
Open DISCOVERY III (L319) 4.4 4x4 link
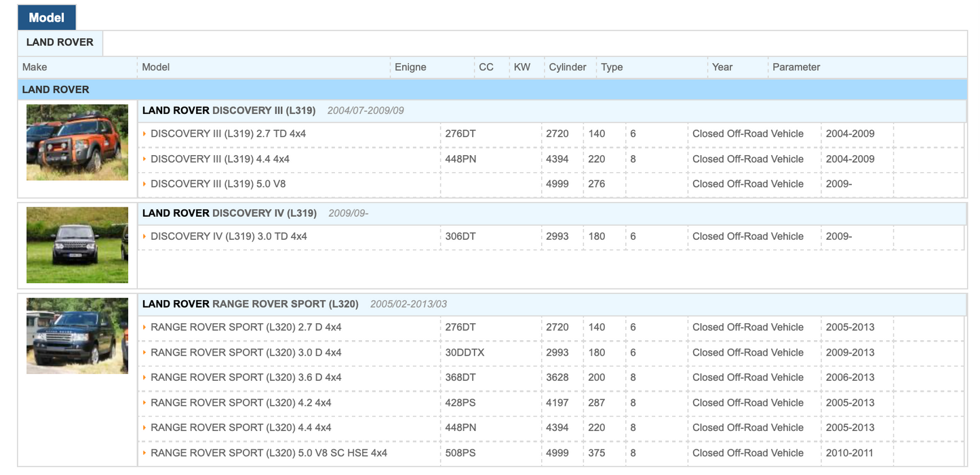(x=220, y=159)
